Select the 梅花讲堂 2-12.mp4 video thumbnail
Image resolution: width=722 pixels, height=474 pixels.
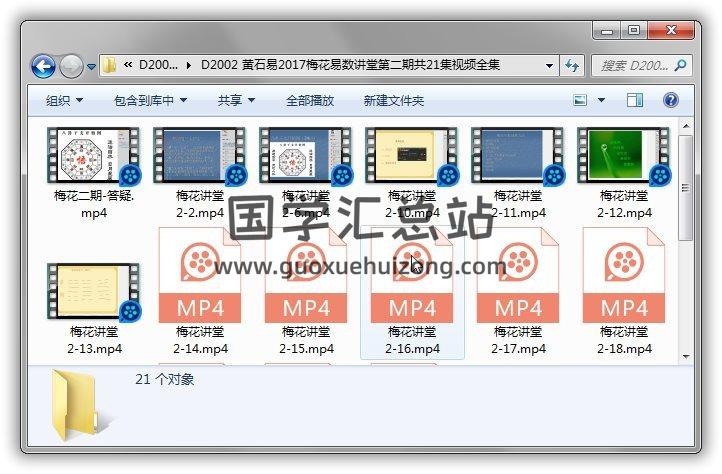623,156
